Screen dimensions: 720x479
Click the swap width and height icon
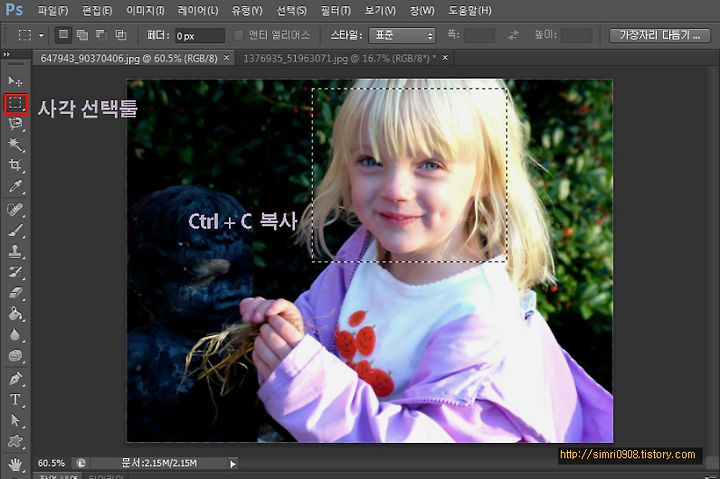(x=513, y=35)
